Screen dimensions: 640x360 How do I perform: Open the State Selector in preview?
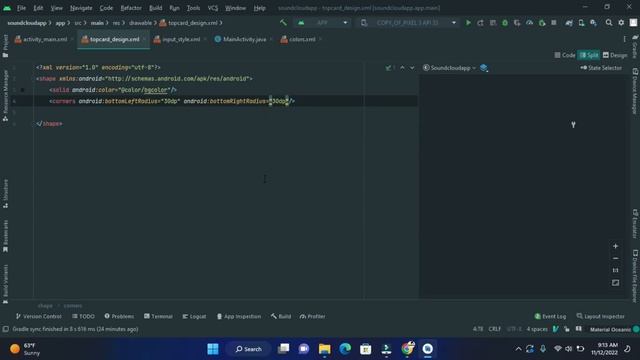601,68
